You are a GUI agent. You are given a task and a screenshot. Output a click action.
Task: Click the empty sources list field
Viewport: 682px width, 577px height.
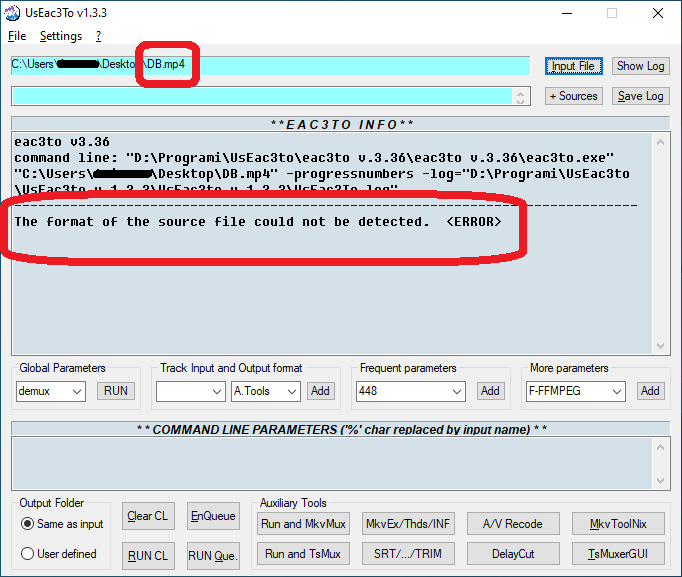coord(262,96)
